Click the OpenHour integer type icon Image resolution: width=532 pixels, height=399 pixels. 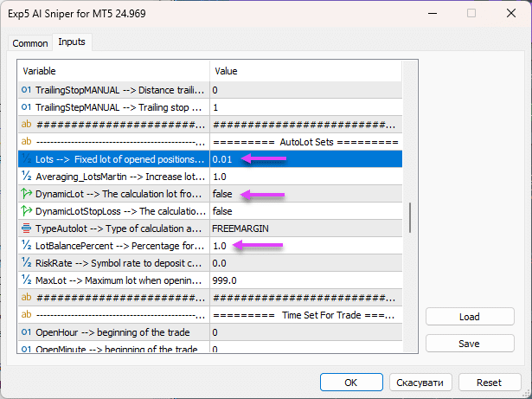click(x=26, y=332)
